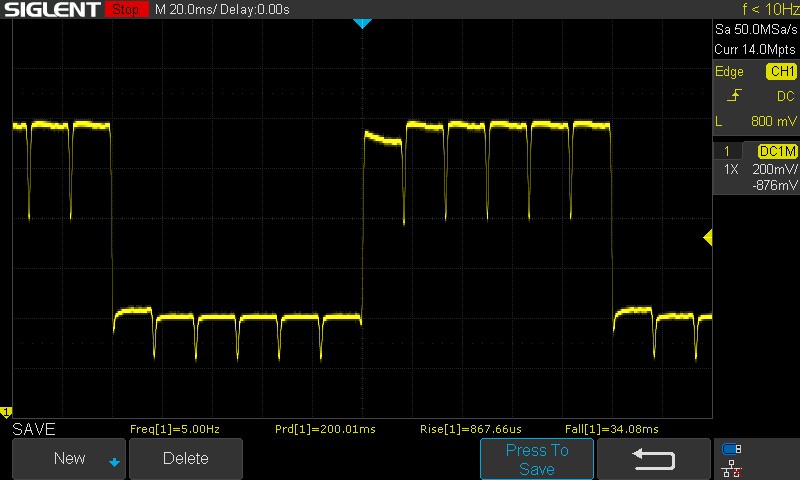Click the blue trigger position marker at top

tap(362, 23)
